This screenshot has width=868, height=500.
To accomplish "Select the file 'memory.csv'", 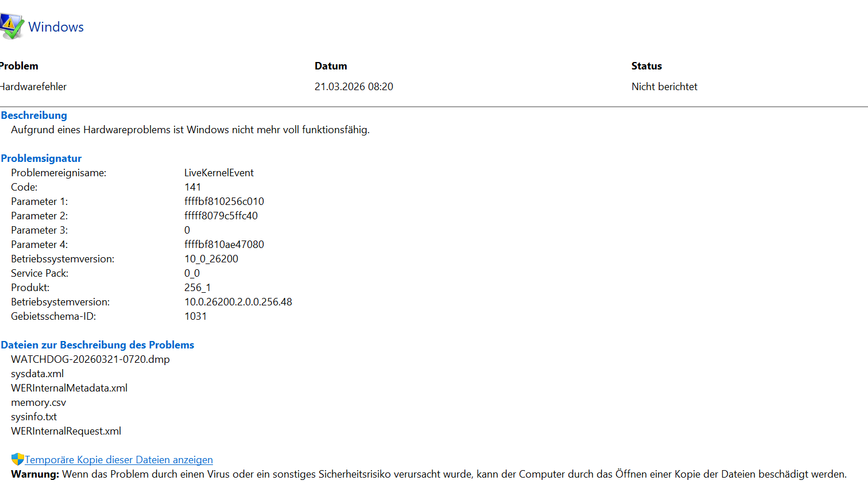I will click(38, 402).
